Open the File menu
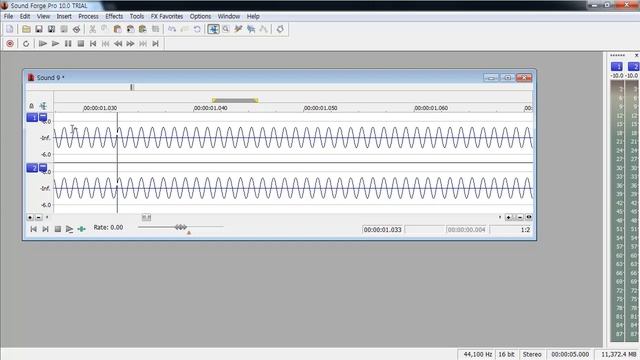640x360 pixels. pyautogui.click(x=8, y=16)
